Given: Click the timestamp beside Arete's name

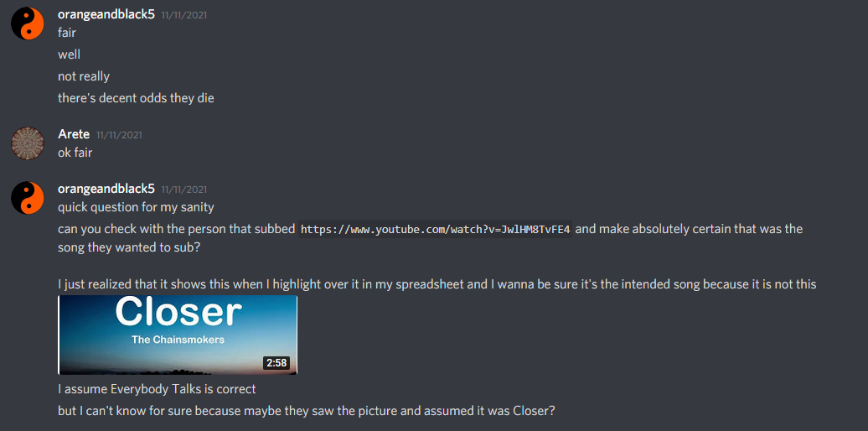Looking at the screenshot, I should point(119,135).
